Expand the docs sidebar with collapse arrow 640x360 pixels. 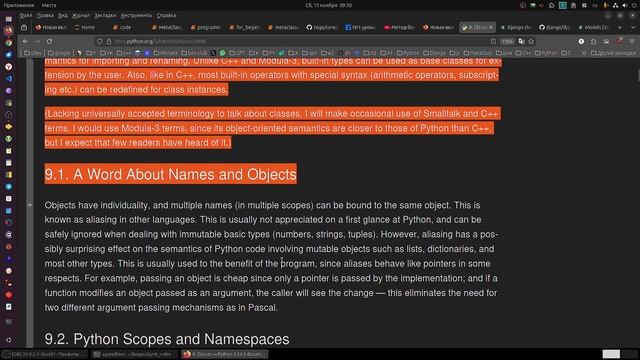coord(30,204)
